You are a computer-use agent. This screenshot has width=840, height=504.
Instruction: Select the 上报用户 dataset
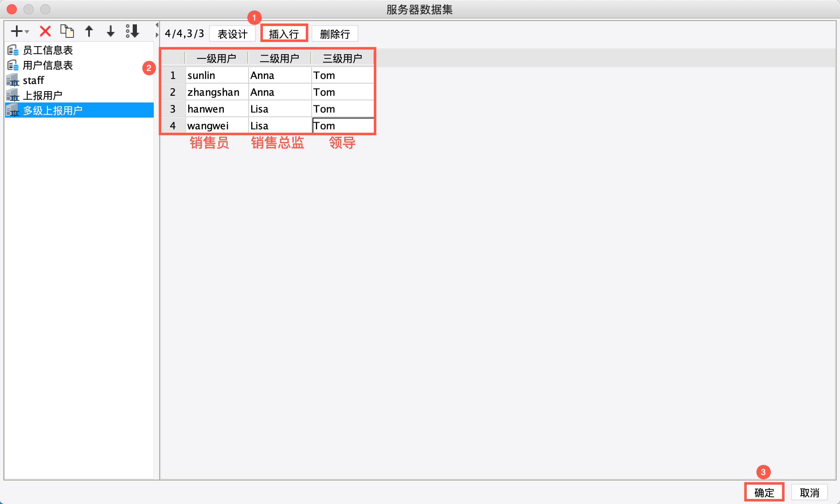[42, 96]
